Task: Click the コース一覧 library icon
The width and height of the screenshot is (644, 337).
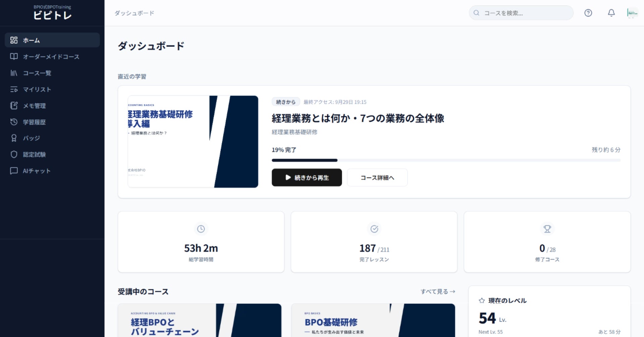Action: coord(14,73)
